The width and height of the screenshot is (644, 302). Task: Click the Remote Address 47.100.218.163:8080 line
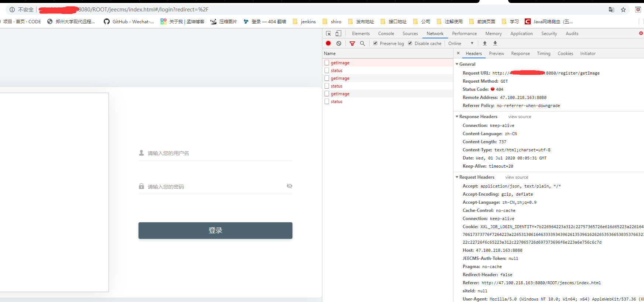pyautogui.click(x=504, y=97)
